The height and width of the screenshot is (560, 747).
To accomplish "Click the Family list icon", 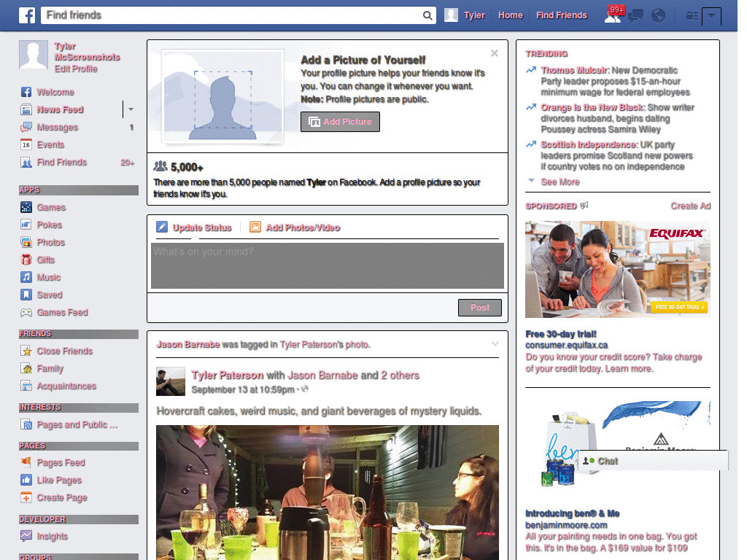I will 26,368.
